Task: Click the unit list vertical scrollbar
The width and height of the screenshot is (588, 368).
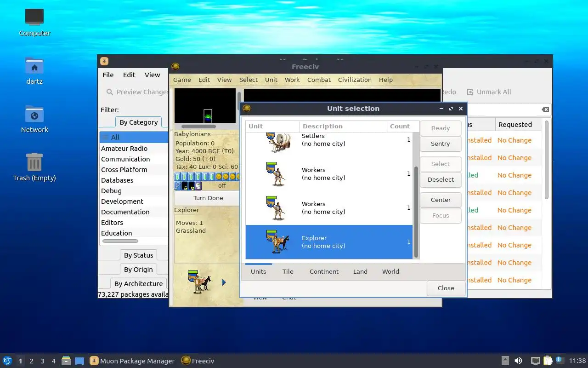Action: point(416,212)
